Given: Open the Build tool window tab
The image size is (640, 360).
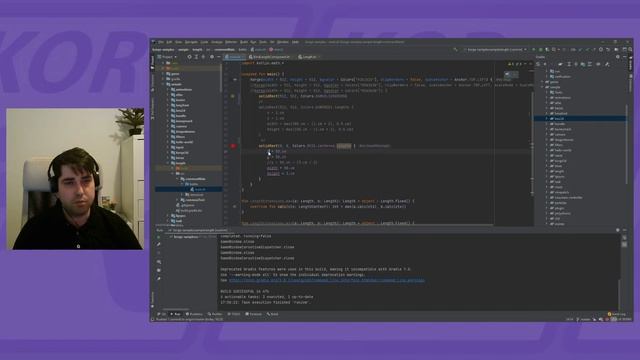Looking at the screenshot, I should pyautogui.click(x=272, y=314).
